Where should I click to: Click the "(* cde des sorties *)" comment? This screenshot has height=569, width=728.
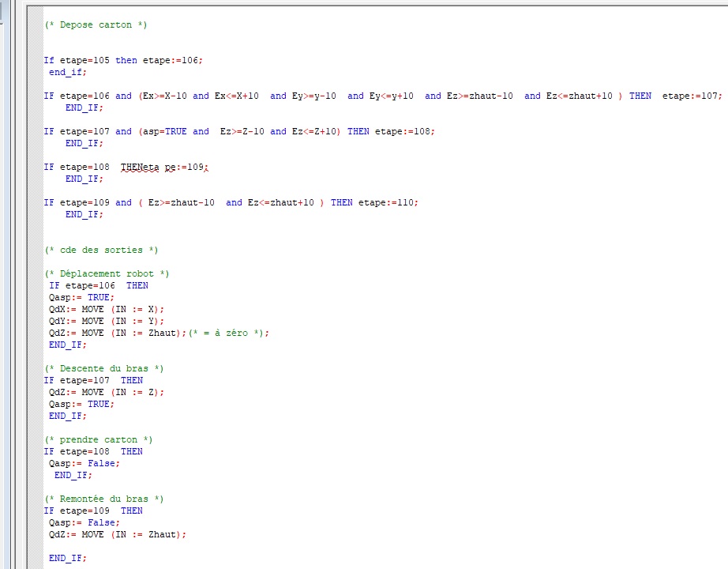pyautogui.click(x=101, y=251)
